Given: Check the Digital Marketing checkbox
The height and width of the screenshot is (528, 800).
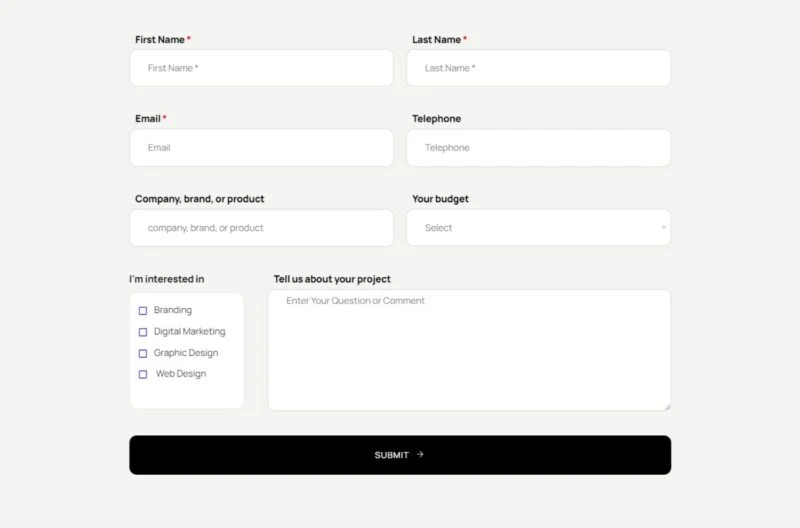Looking at the screenshot, I should [x=143, y=332].
